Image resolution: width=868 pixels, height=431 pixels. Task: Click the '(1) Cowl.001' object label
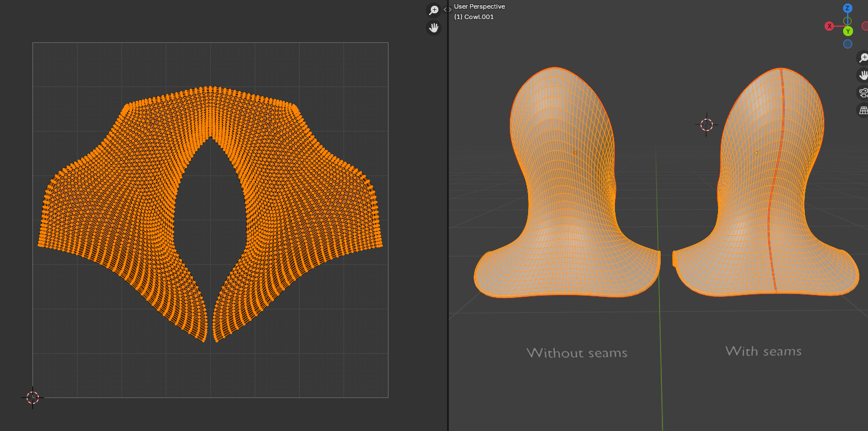point(474,17)
